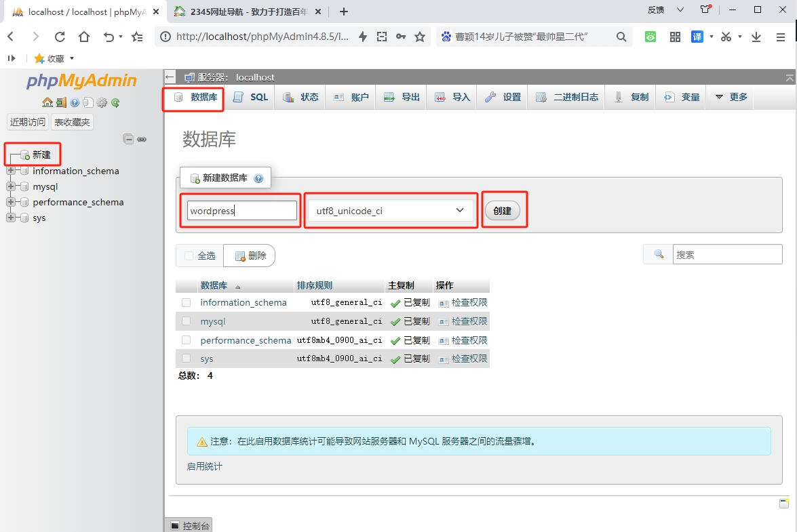This screenshot has width=797, height=532.
Task: Tick the sys row checkbox
Action: [x=186, y=359]
